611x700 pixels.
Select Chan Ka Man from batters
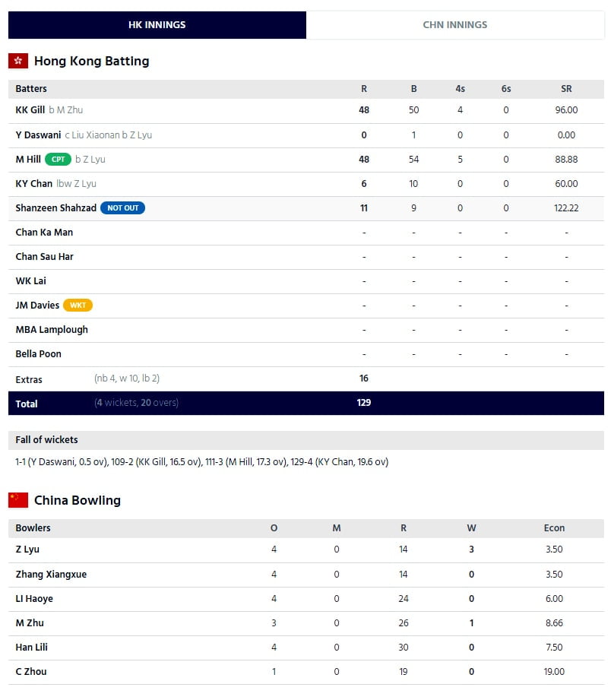pyautogui.click(x=44, y=233)
